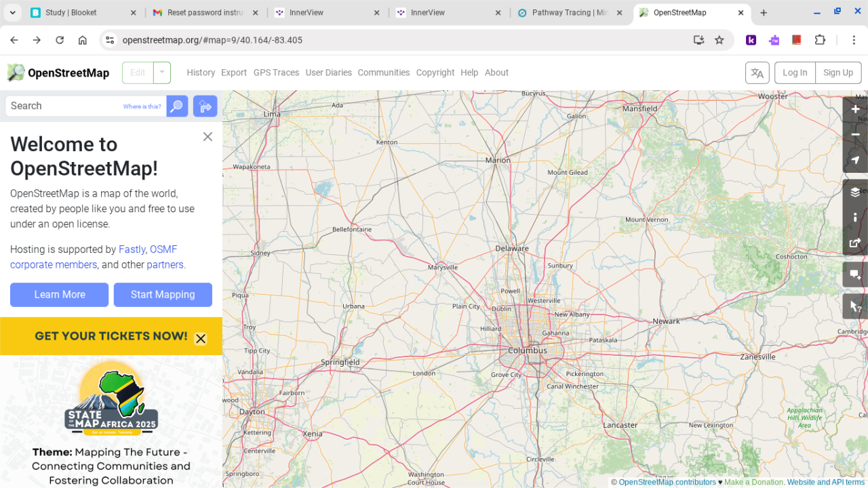Click the install app icon in address bar
Image resolution: width=868 pixels, height=488 pixels.
click(699, 40)
